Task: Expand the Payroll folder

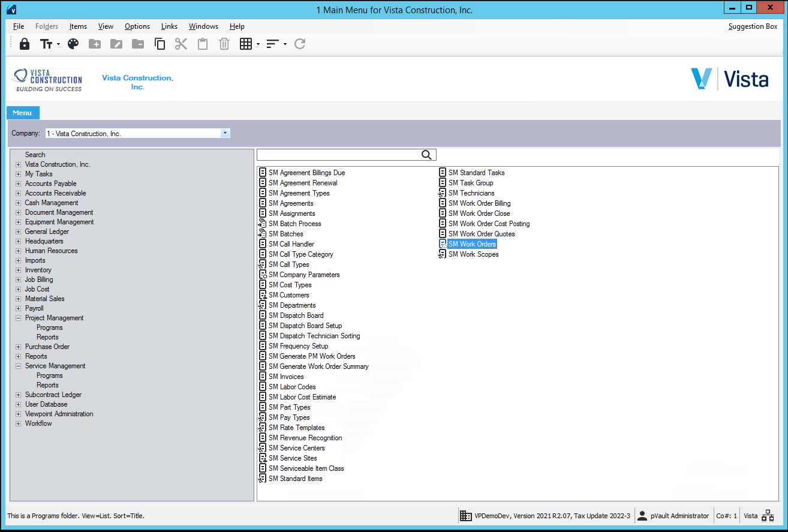Action: (19, 308)
